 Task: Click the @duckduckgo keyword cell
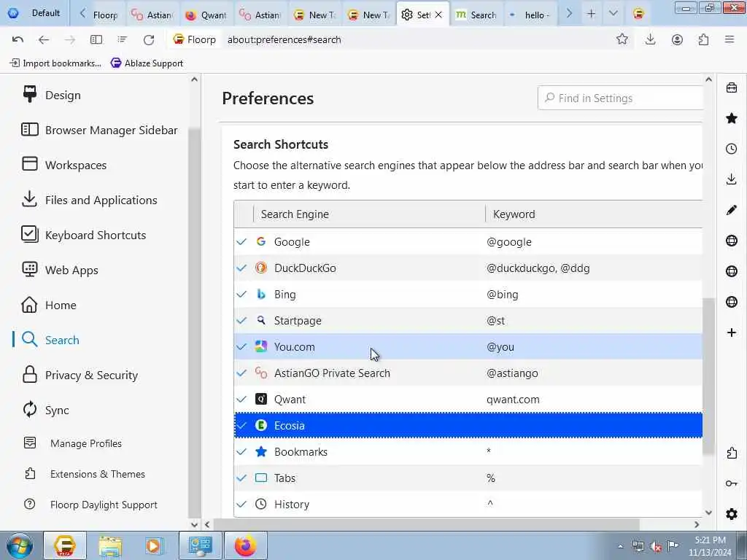538,268
